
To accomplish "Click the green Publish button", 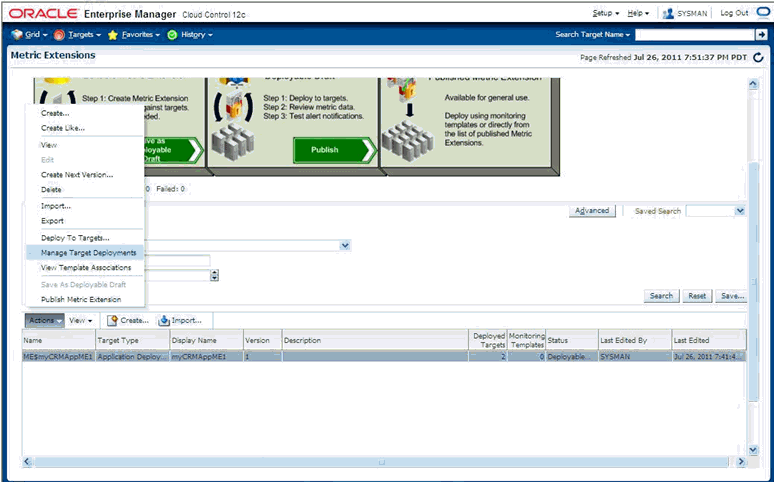I will (335, 150).
